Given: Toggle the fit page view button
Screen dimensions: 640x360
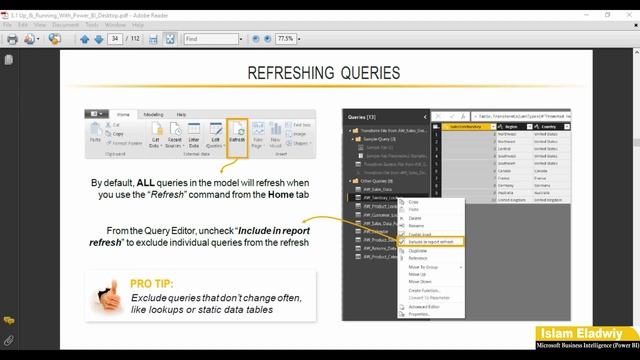Looking at the screenshot, I should tap(170, 39).
